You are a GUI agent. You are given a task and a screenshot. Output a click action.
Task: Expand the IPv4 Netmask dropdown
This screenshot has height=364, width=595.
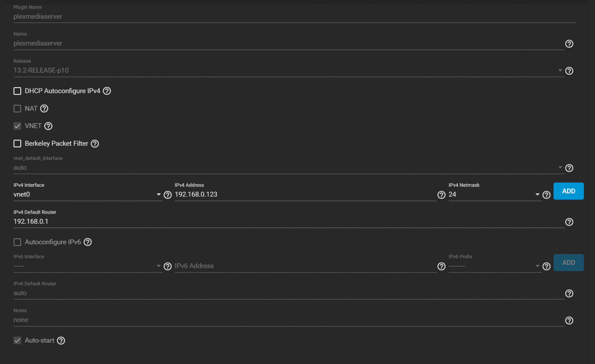pos(494,194)
